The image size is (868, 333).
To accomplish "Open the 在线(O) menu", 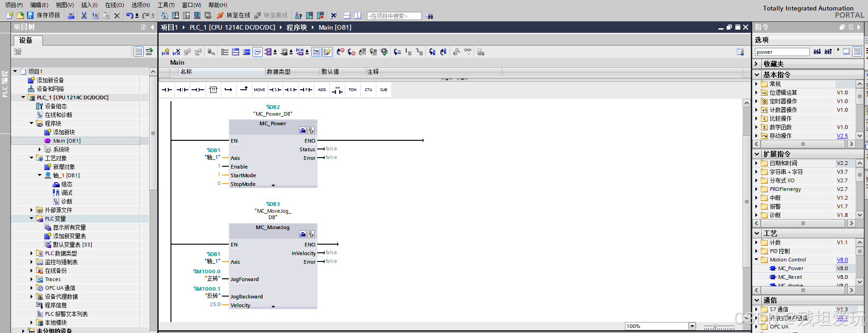I will click(114, 5).
